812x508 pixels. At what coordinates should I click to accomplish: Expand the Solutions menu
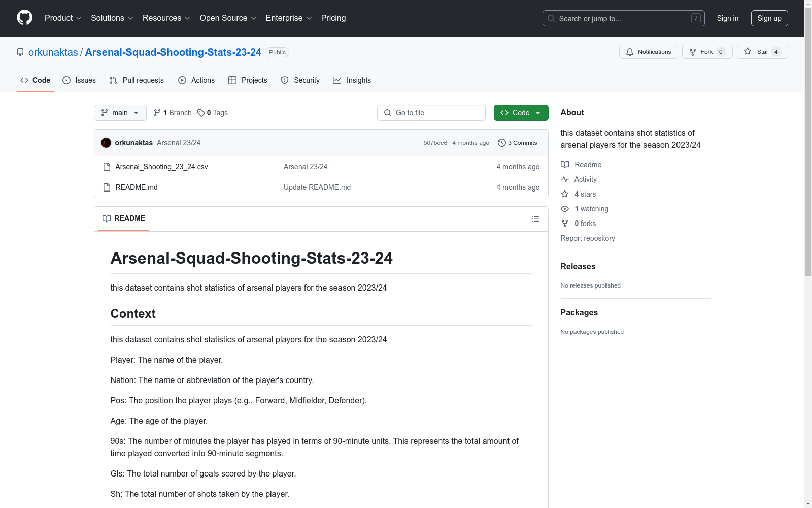[112, 18]
